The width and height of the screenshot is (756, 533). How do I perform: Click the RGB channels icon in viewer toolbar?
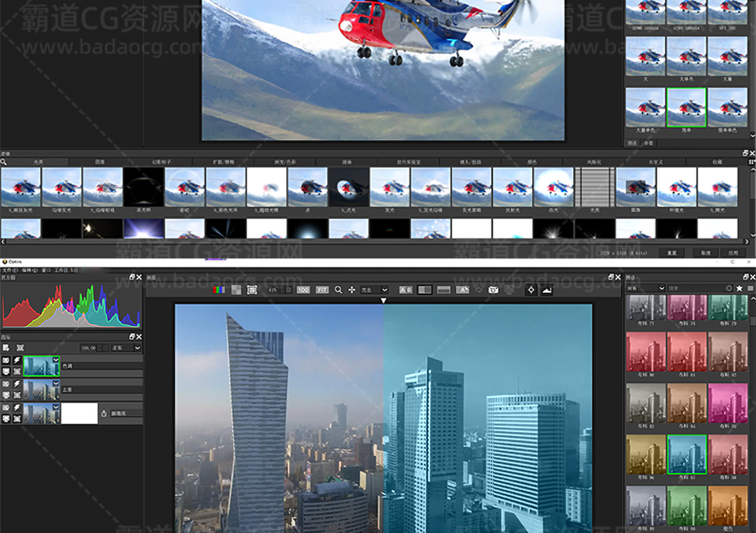219,290
